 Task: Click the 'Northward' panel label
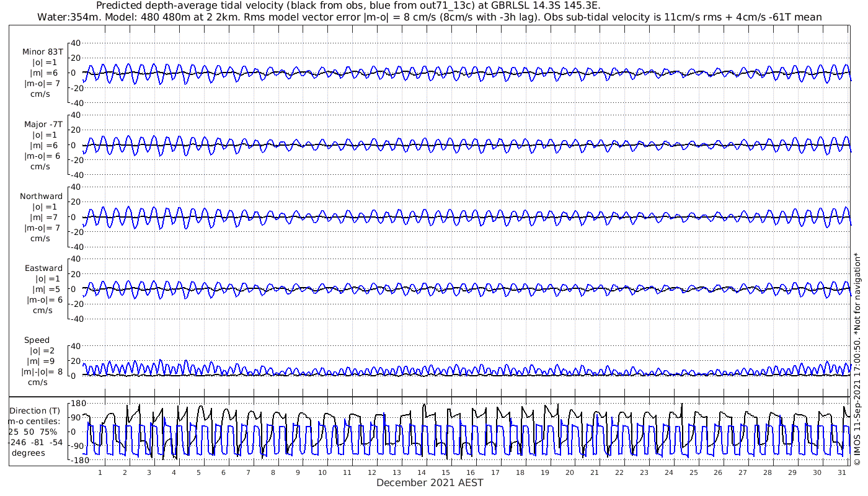[42, 197]
